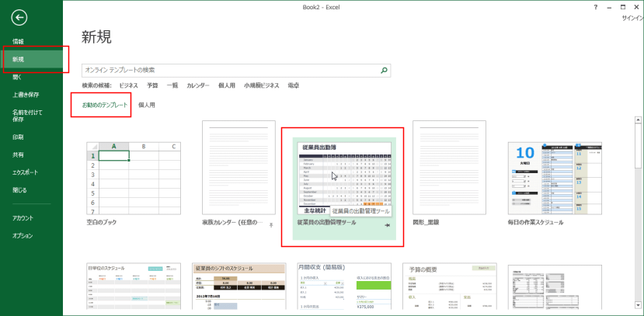
Task: Click the ビジネス suggested search link
Action: 129,85
